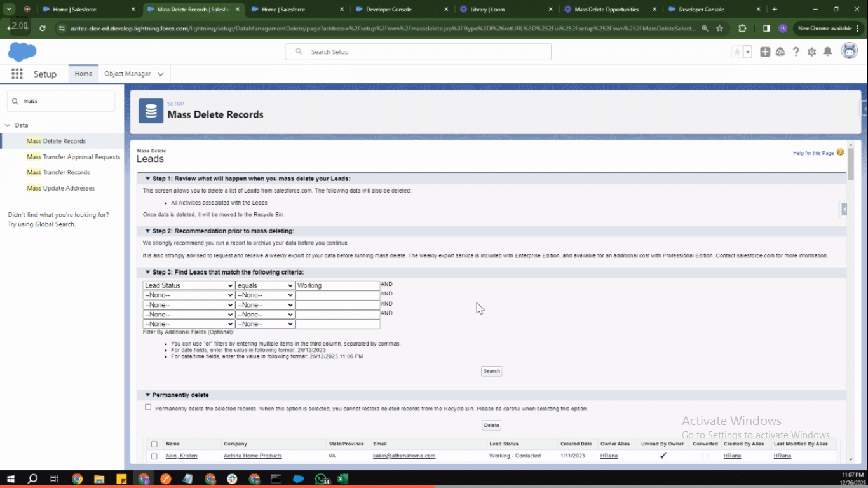Tick the select-all checkbox in the table header
Viewport: 868px width, 488px height.
pos(154,444)
